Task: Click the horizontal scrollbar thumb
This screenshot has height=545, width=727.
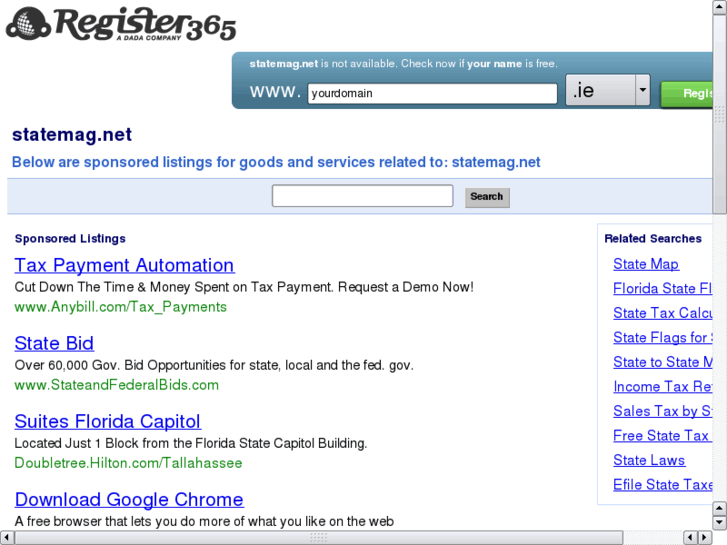Action: click(319, 537)
